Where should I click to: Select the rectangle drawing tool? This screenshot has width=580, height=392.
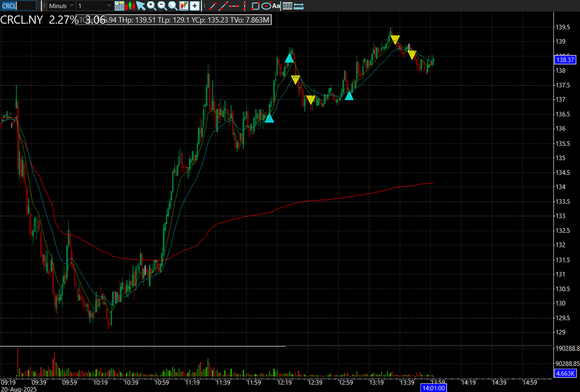pos(256,6)
